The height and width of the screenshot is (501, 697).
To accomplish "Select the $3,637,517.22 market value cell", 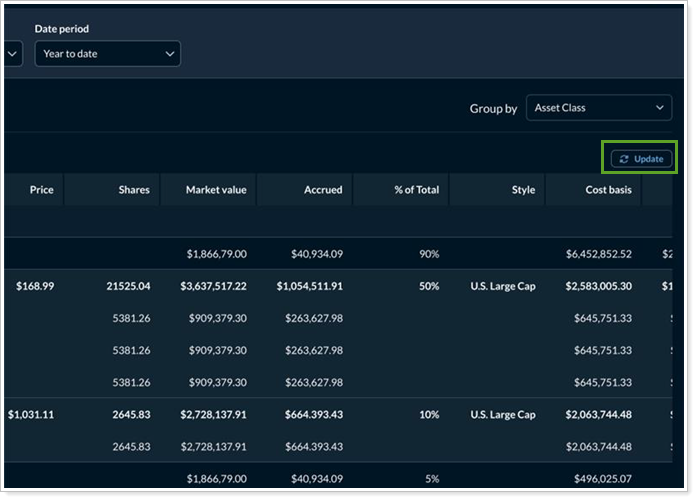I will point(216,286).
